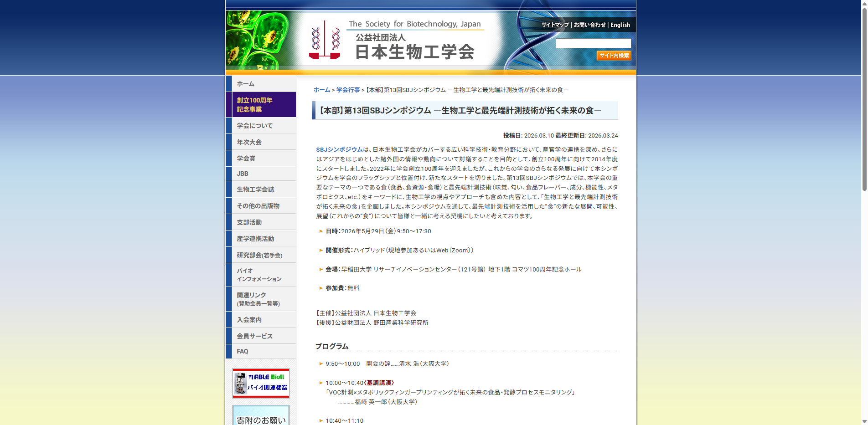
Task: Open 学会行事 from the breadcrumb
Action: (x=348, y=90)
